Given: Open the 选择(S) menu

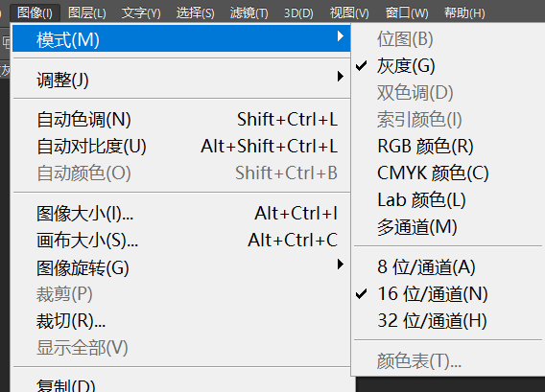Looking at the screenshot, I should coord(195,12).
